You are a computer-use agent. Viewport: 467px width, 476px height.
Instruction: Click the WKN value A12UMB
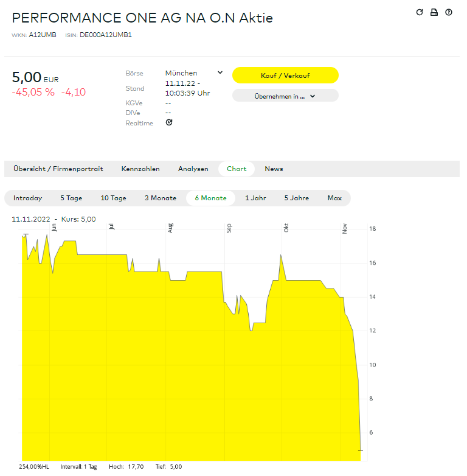[43, 35]
